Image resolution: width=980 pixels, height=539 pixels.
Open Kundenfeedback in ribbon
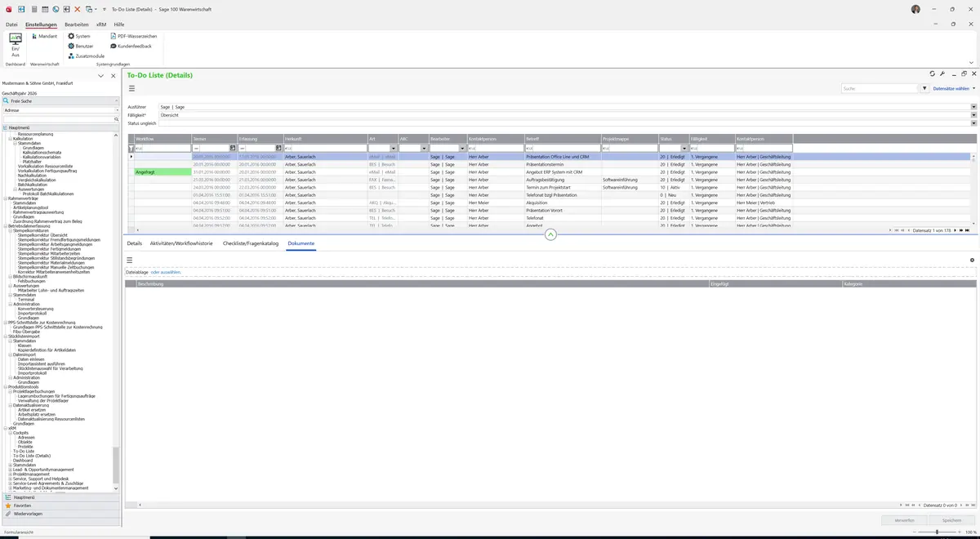coord(131,46)
